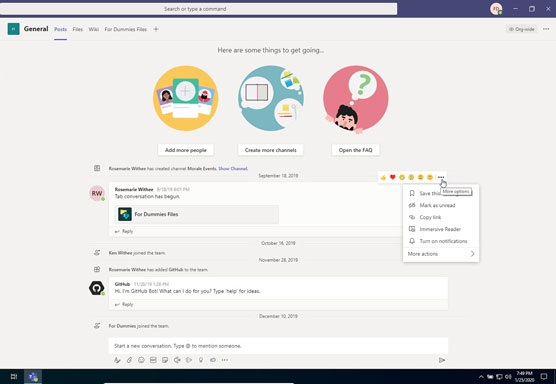React with the angry face emoji
The width and height of the screenshot is (556, 384).
tap(430, 177)
